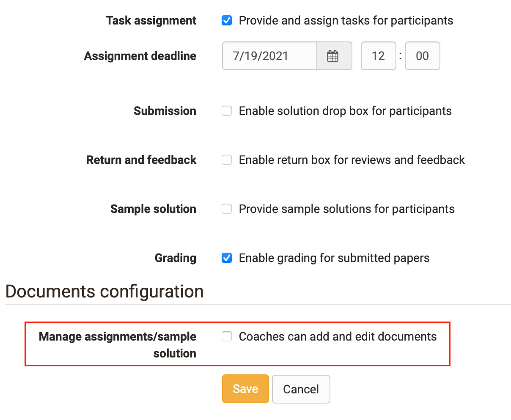
Task: Click the Cancel button
Action: point(301,389)
